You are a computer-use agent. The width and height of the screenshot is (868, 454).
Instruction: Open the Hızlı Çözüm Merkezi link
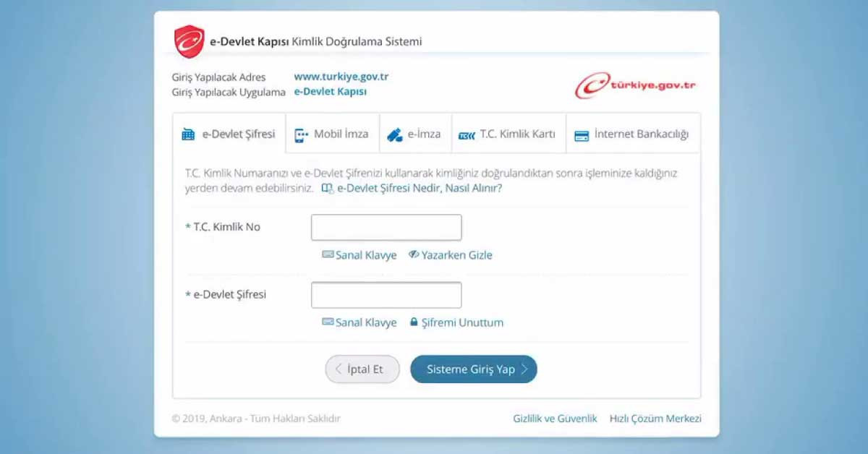pyautogui.click(x=655, y=419)
